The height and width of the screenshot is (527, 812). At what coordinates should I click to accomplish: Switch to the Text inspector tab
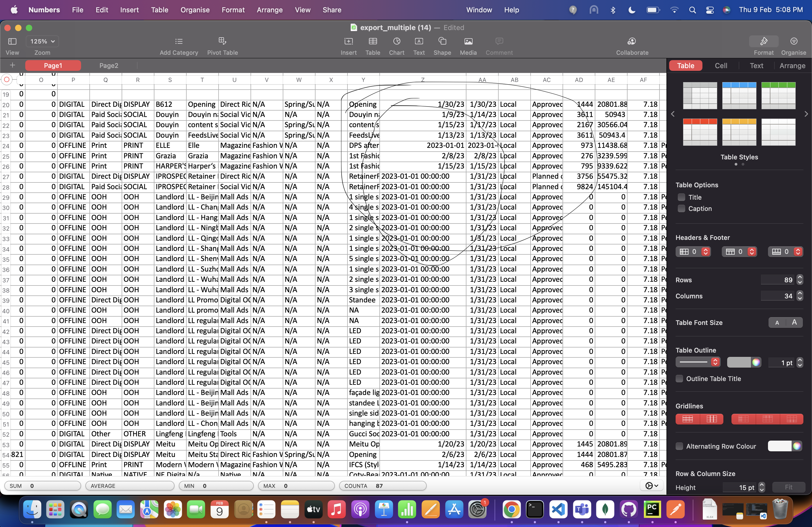[x=756, y=65]
